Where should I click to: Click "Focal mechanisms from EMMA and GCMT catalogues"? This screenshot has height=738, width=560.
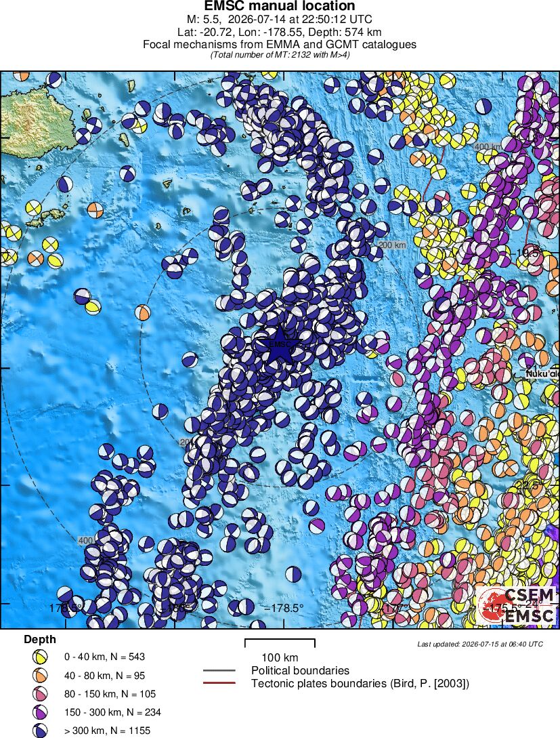(280, 44)
